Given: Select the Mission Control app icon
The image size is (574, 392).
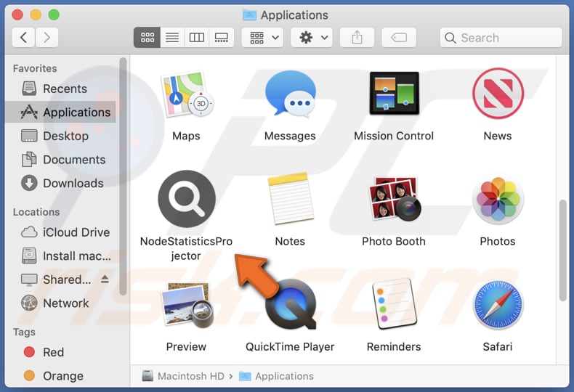Looking at the screenshot, I should [394, 93].
